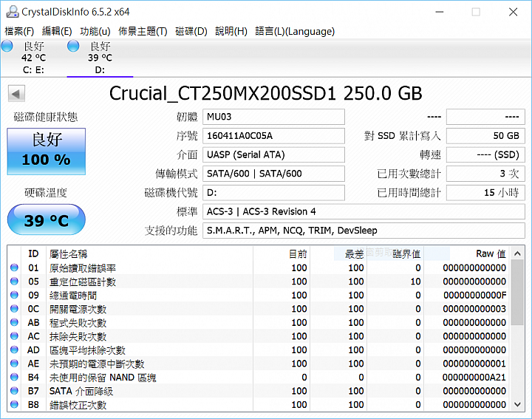Switch to the C: E: disk tab at 42 °C
The height and width of the screenshot is (419, 532).
[33, 58]
